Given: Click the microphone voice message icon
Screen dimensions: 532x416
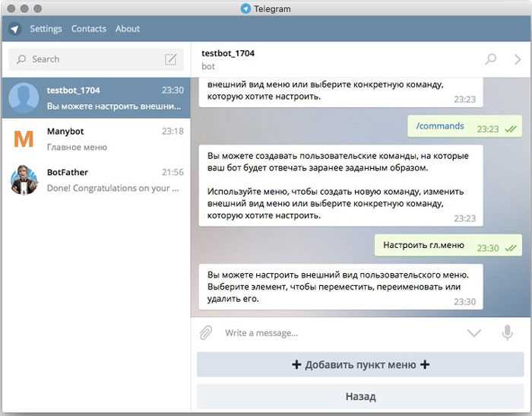Looking at the screenshot, I should pyautogui.click(x=507, y=333).
